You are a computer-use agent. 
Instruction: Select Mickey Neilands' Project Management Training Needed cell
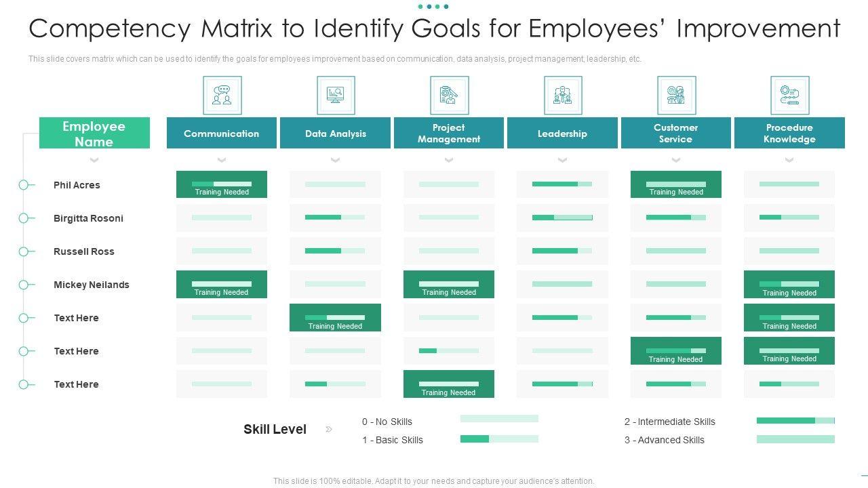pos(449,285)
